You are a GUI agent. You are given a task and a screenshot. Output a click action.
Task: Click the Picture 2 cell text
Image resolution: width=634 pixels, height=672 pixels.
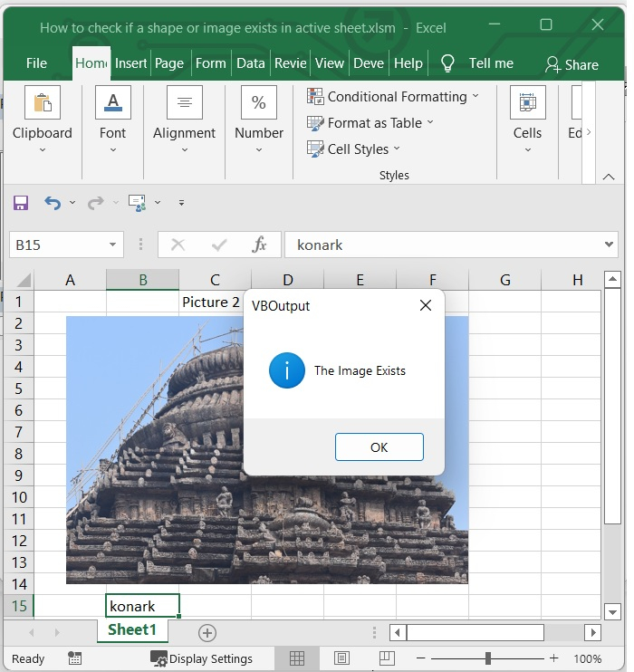[210, 302]
